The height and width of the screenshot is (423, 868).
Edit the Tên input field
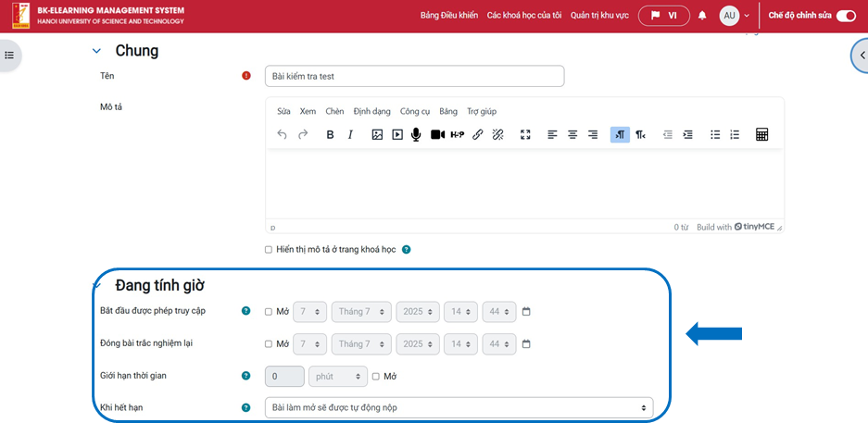(x=415, y=76)
